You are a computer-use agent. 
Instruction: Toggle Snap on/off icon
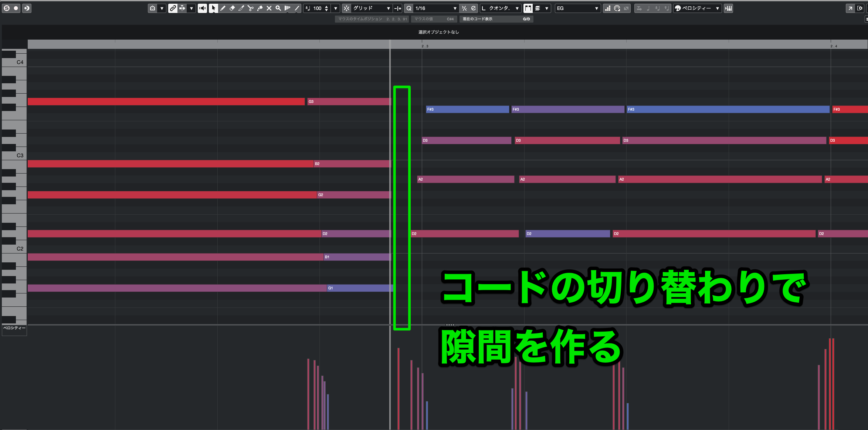coord(346,8)
